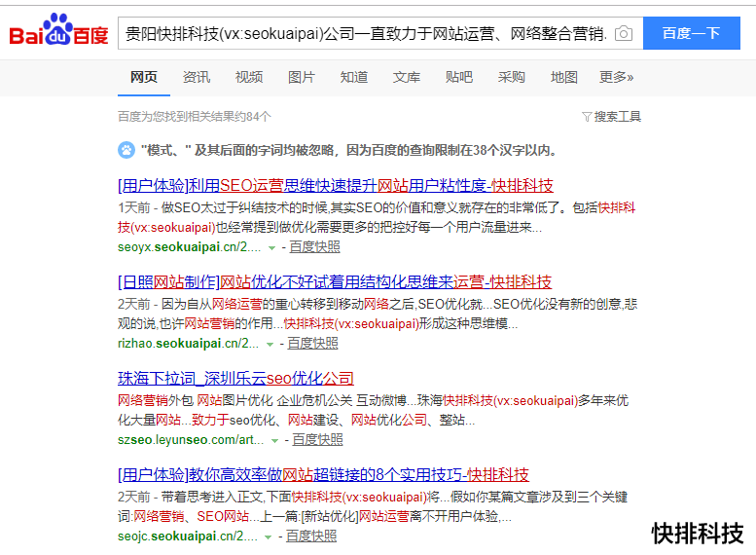
Task: Open 百度快照 for seoyx.seokuaipai.cn result
Action: click(x=314, y=247)
